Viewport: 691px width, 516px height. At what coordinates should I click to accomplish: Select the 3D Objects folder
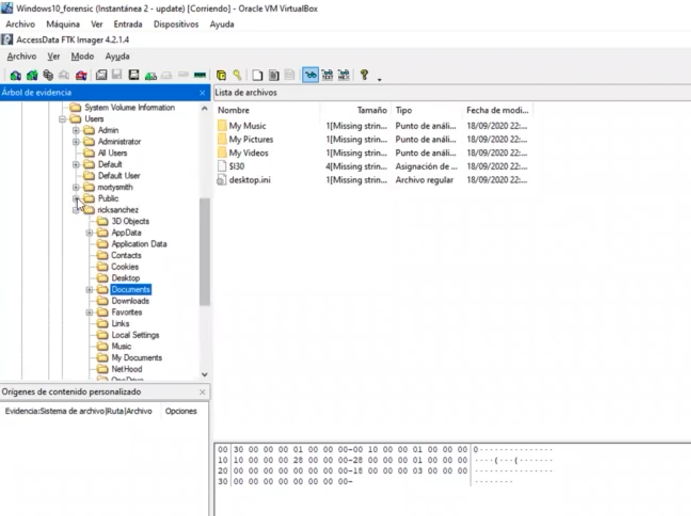point(130,221)
